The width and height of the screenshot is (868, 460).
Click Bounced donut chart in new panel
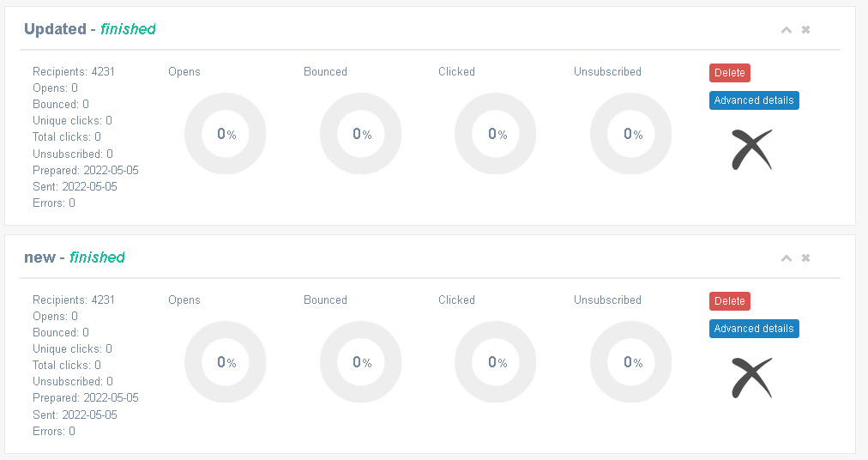coord(361,362)
